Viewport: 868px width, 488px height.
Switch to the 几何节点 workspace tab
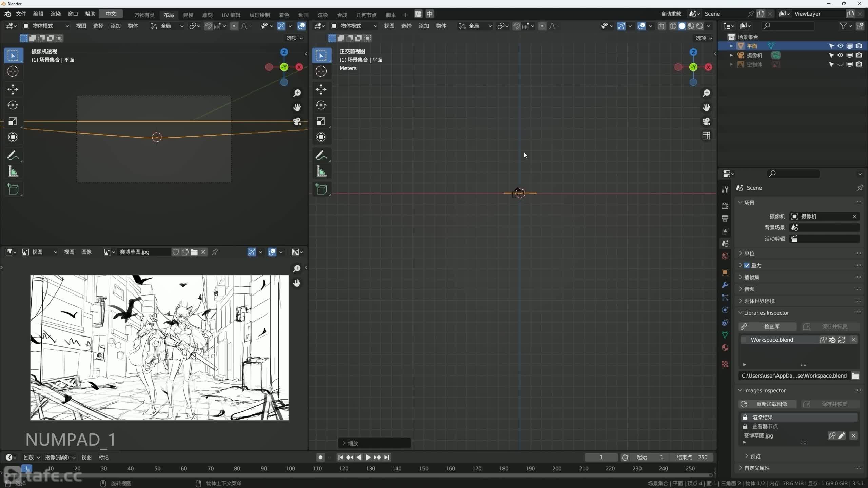[367, 15]
